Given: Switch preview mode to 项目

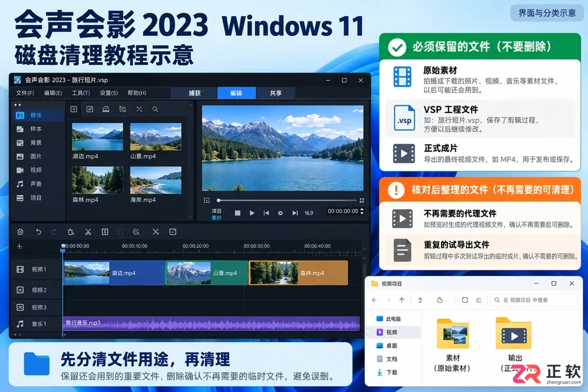Looking at the screenshot, I should (x=216, y=210).
